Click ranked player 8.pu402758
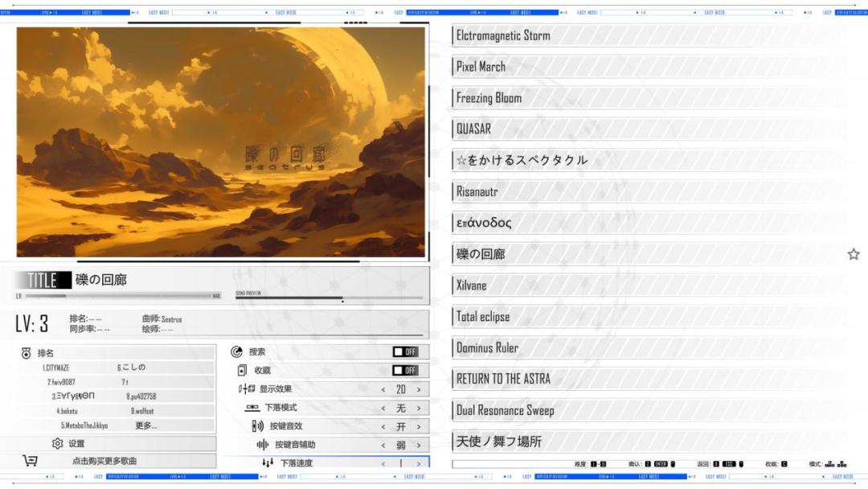Viewport: 868px width, 489px height. [x=141, y=397]
